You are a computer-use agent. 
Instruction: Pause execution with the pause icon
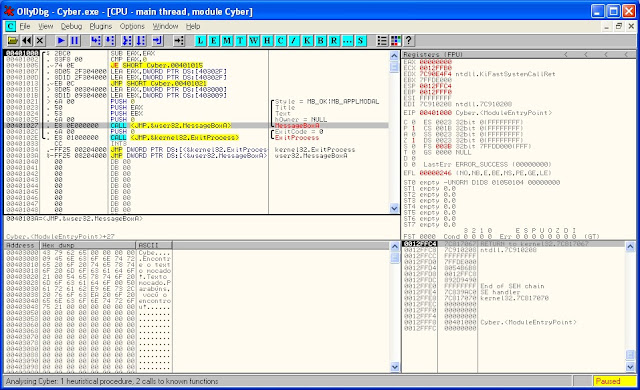[74, 40]
